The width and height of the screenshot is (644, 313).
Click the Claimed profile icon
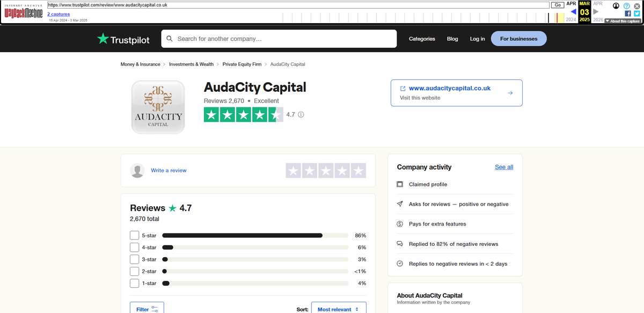400,184
